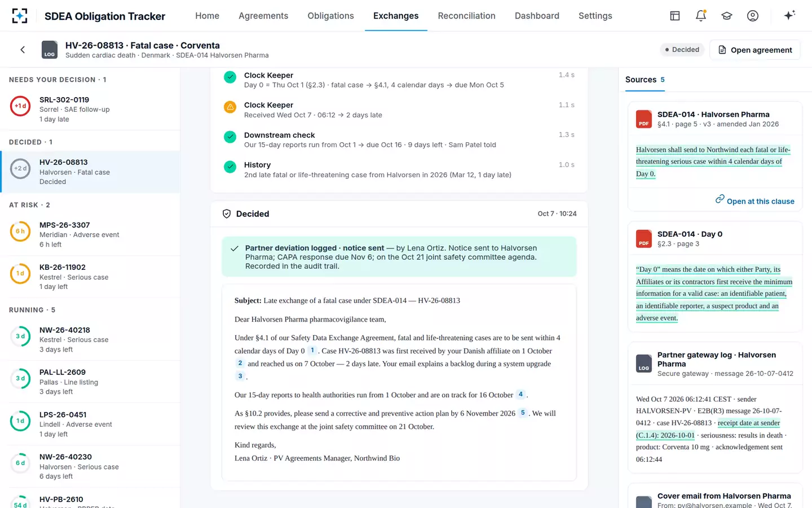Click the Oct 7 · 10:24 timestamp
This screenshot has height=508, width=812.
557,214
